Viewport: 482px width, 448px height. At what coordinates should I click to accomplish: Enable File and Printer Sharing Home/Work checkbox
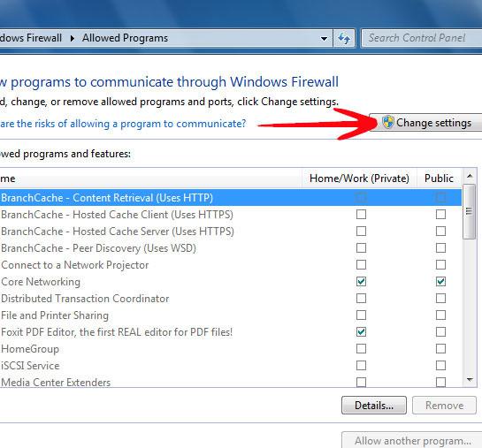[x=361, y=315]
